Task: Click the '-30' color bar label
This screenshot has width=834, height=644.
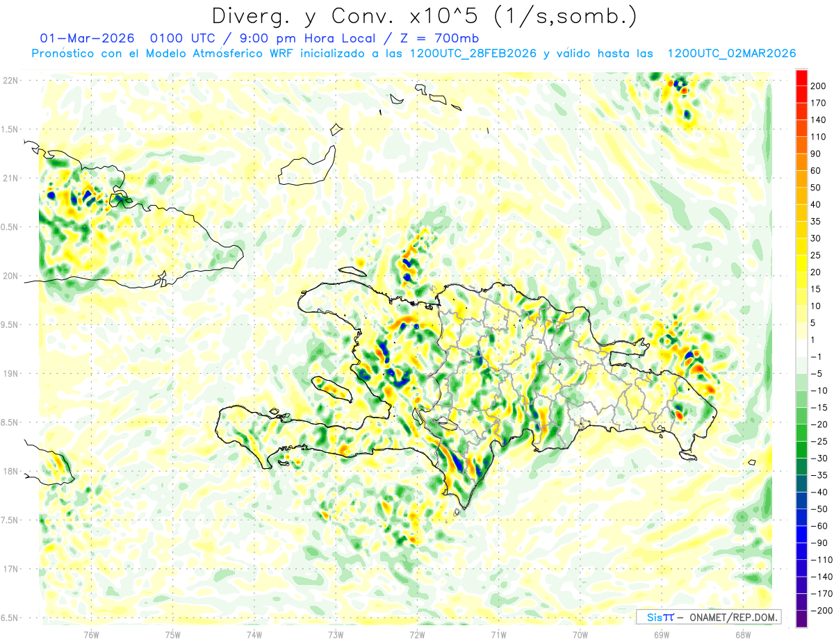Action: [x=819, y=459]
